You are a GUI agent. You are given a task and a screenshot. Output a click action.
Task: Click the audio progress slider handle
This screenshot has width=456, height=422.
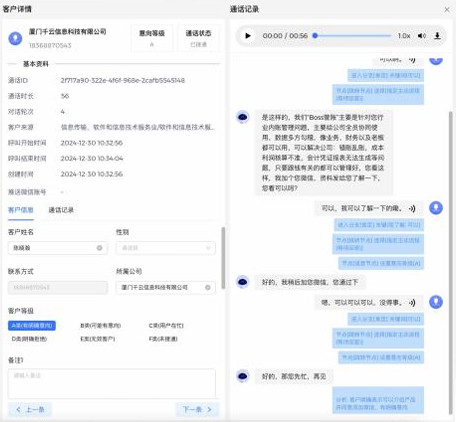315,35
